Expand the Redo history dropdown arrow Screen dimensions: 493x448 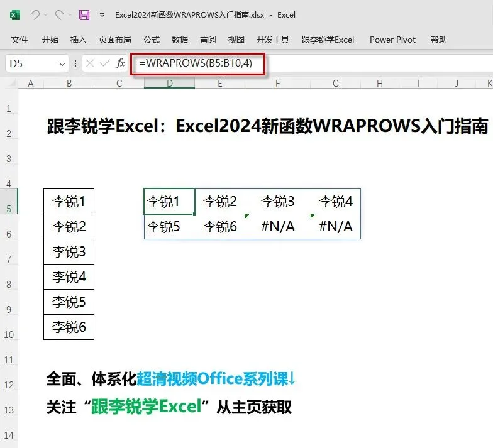70,15
